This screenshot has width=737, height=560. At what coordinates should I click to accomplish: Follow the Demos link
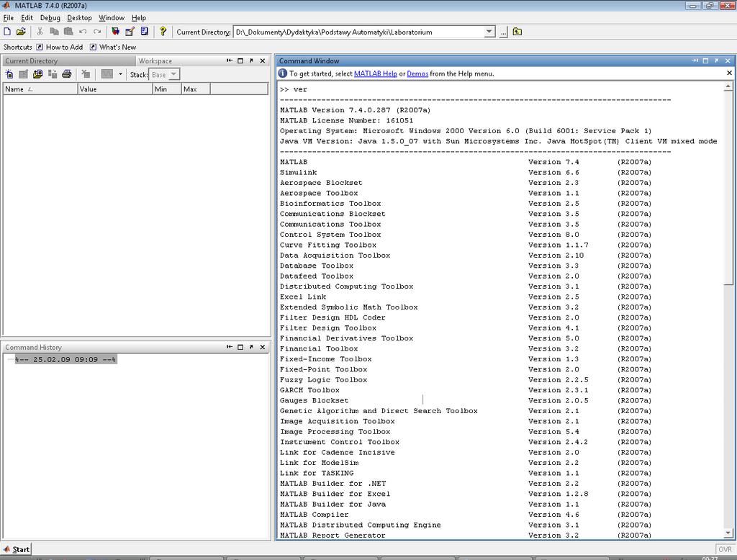[x=417, y=73]
